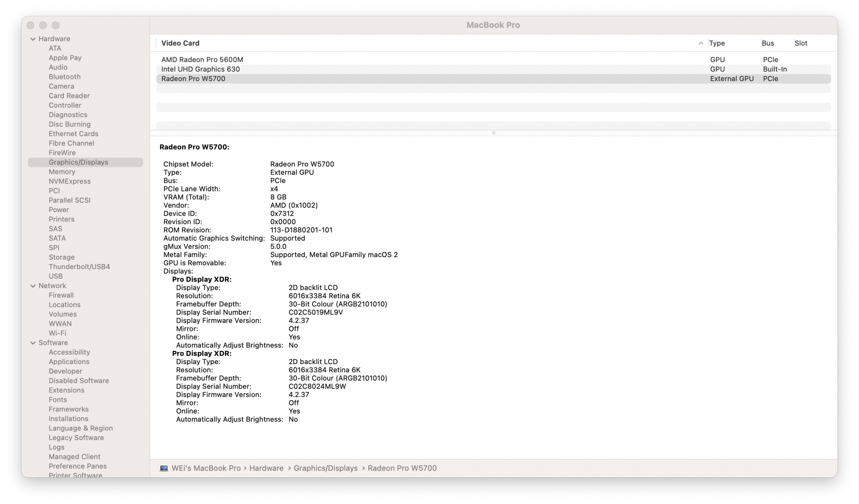
Task: Select Fibre Channel entry
Action: 71,143
